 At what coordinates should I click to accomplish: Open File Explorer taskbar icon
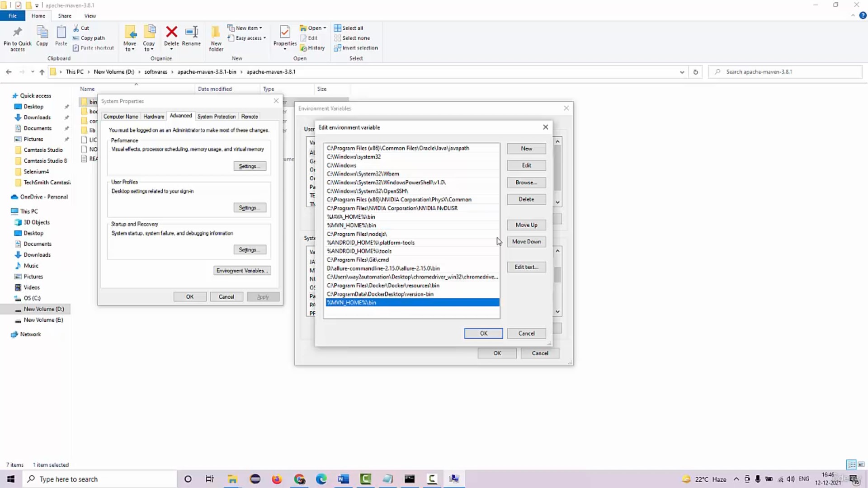pyautogui.click(x=232, y=479)
